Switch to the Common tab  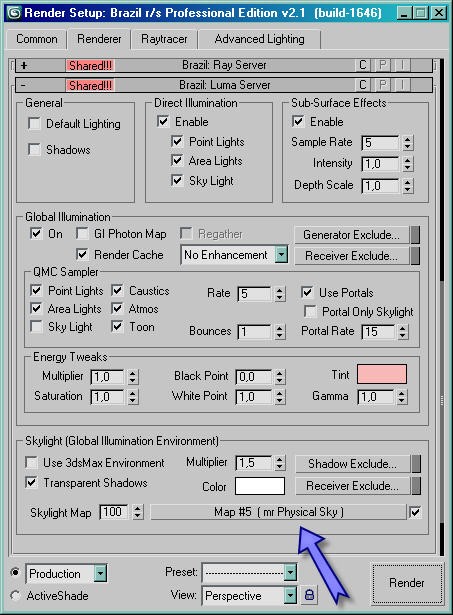36,39
